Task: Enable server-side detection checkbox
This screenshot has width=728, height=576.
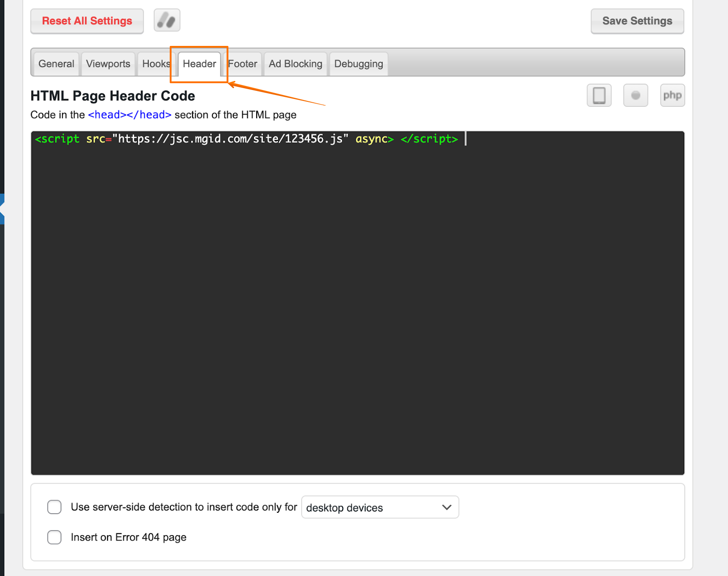Action: pyautogui.click(x=55, y=507)
